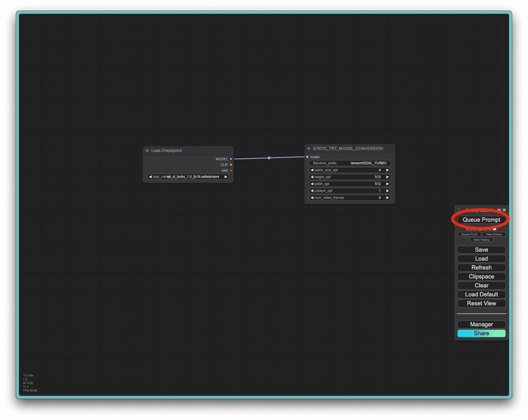Toggle the Extra options checkbox
The width and height of the screenshot is (528, 420).
point(494,229)
